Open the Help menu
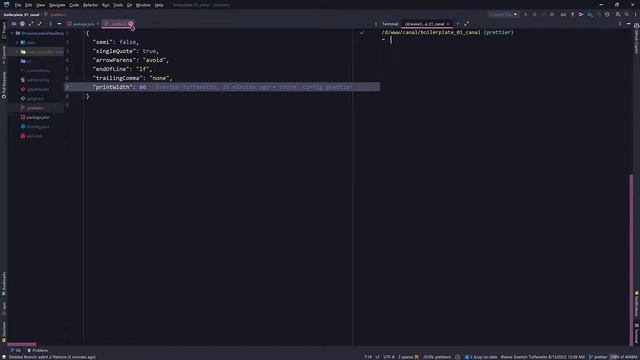This screenshot has width=640, height=360. tap(159, 5)
